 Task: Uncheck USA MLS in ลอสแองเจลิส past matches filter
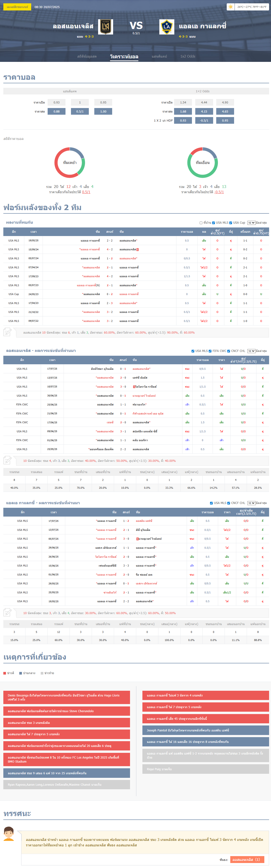193,351
